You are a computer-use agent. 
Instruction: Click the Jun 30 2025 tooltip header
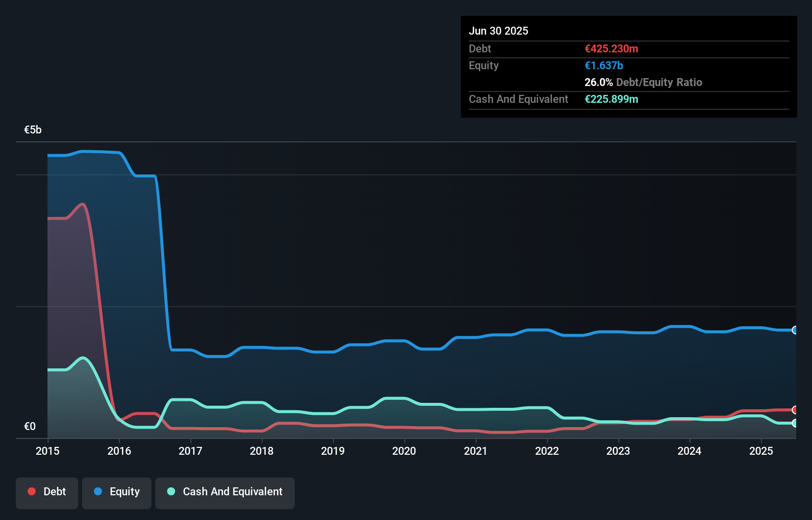tap(498, 31)
